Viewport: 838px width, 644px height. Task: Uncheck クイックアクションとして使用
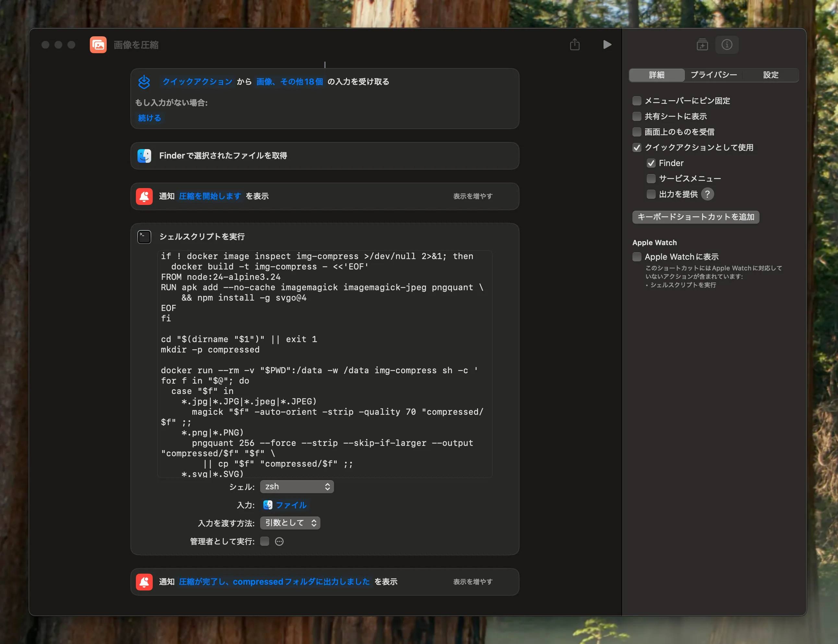[637, 148]
